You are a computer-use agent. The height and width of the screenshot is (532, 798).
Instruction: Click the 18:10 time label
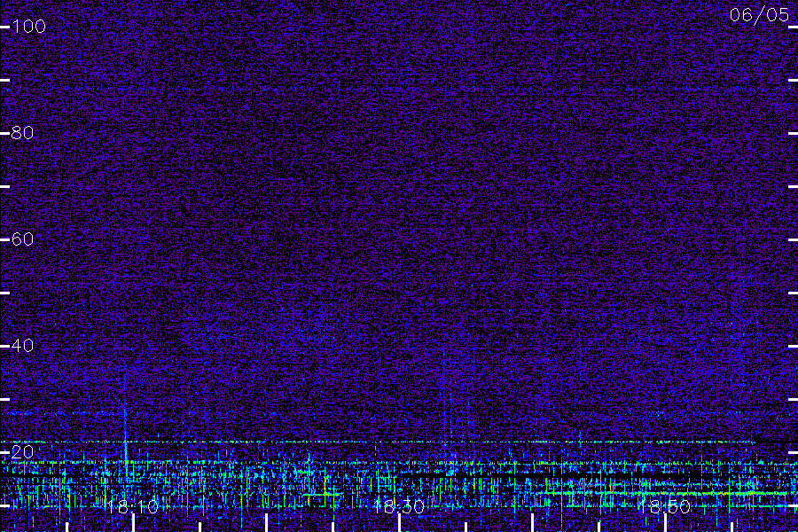pyautogui.click(x=133, y=506)
